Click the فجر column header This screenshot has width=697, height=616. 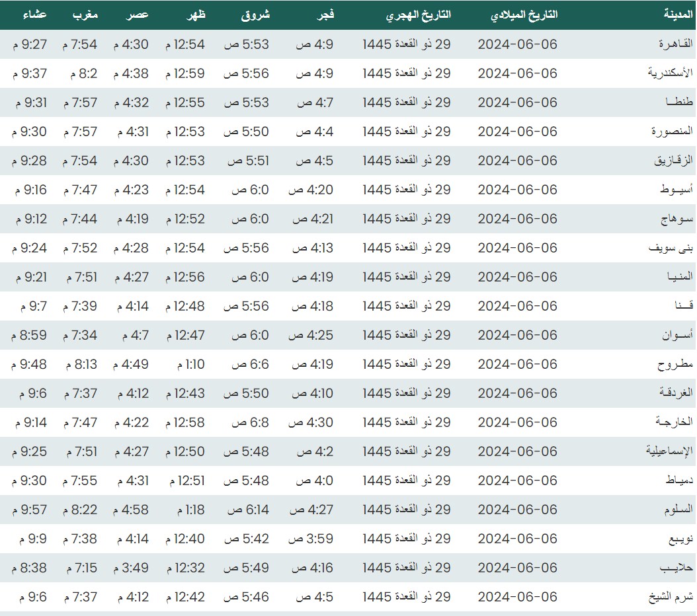(x=327, y=15)
